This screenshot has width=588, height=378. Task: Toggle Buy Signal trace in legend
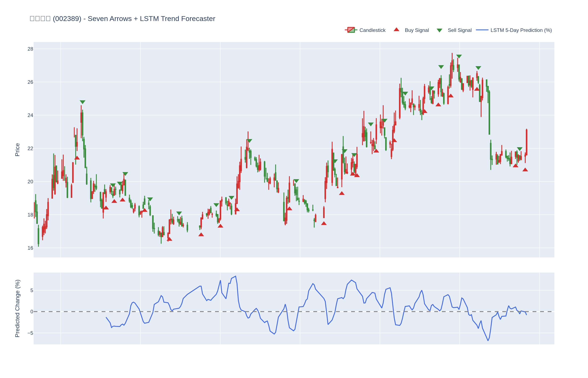[416, 30]
